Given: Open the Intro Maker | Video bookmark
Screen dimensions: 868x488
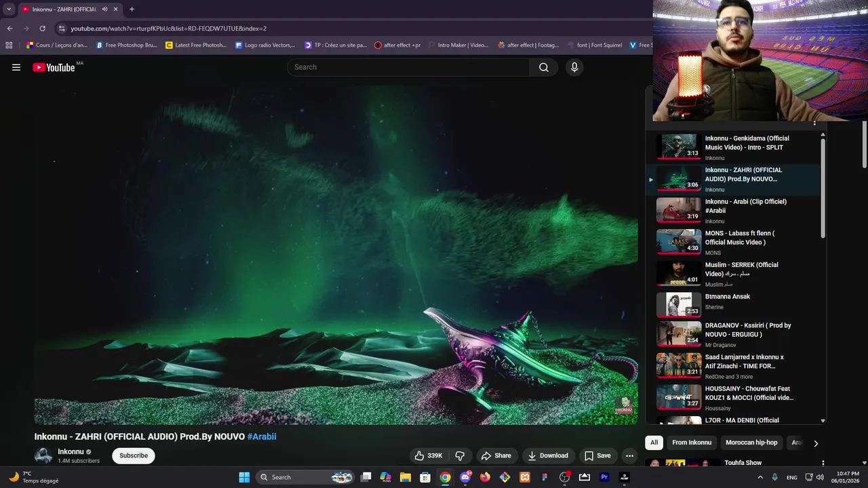Looking at the screenshot, I should (x=458, y=45).
